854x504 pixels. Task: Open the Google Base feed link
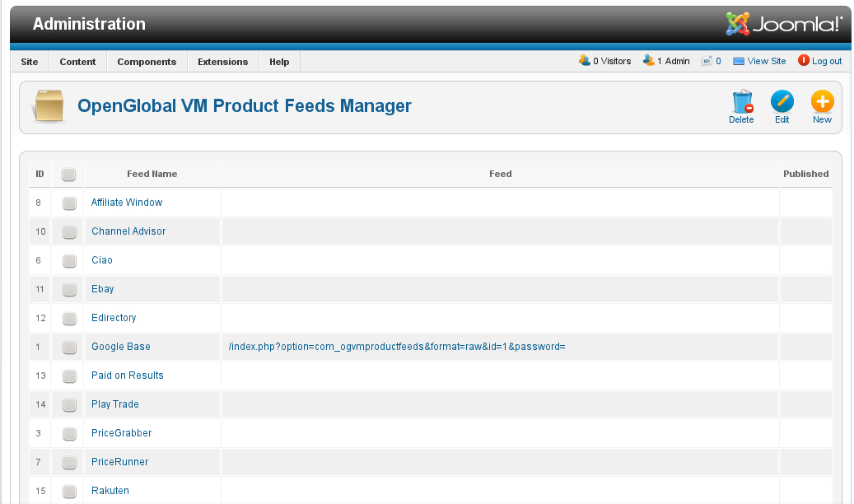click(121, 347)
